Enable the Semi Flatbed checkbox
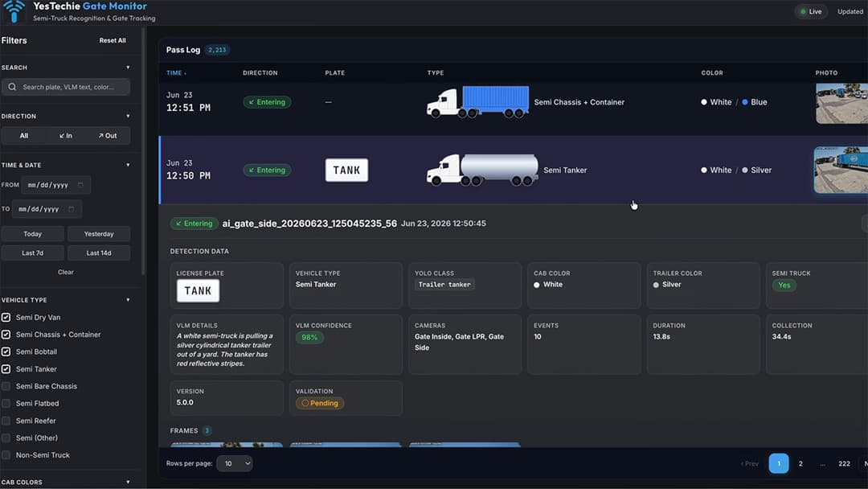Screen dimensions: 868x489 pos(6,403)
